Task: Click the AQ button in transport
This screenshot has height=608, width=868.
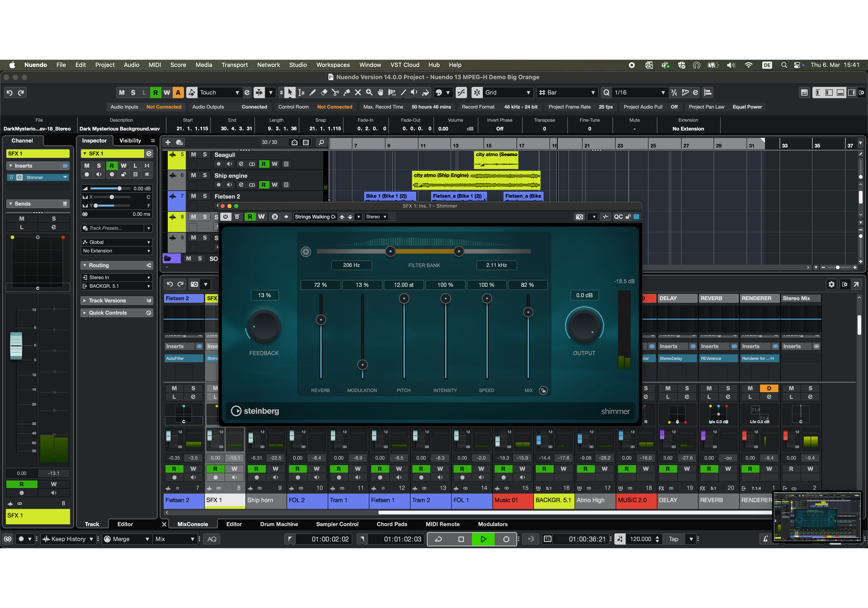Action: (212, 539)
